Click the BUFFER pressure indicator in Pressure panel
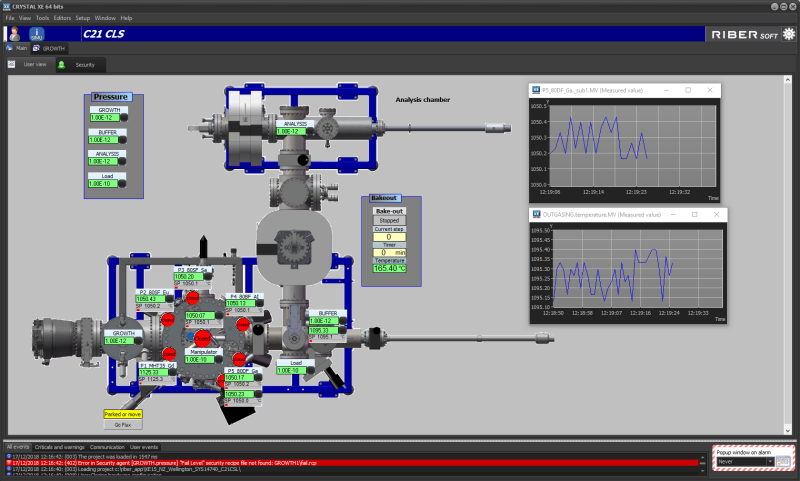Image resolution: width=800 pixels, height=481 pixels. tap(104, 139)
